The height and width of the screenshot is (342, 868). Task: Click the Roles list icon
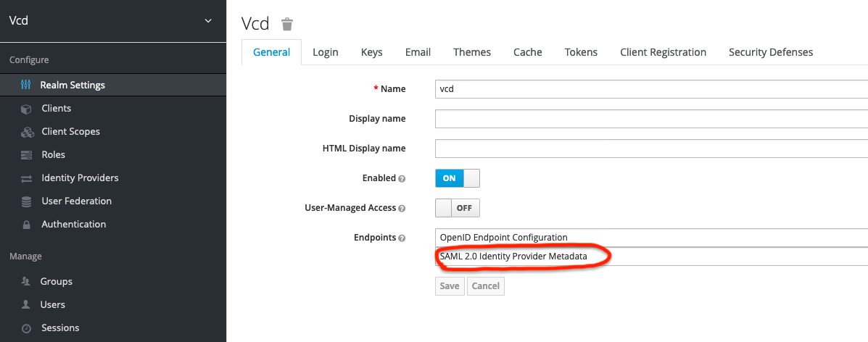[26, 155]
